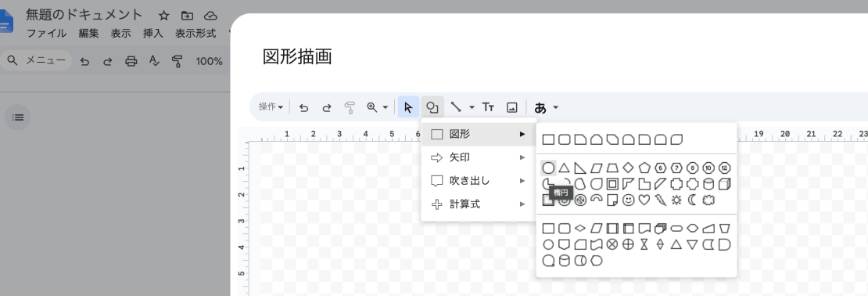
Task: Open the 挿入 menu in Docs
Action: tap(153, 33)
